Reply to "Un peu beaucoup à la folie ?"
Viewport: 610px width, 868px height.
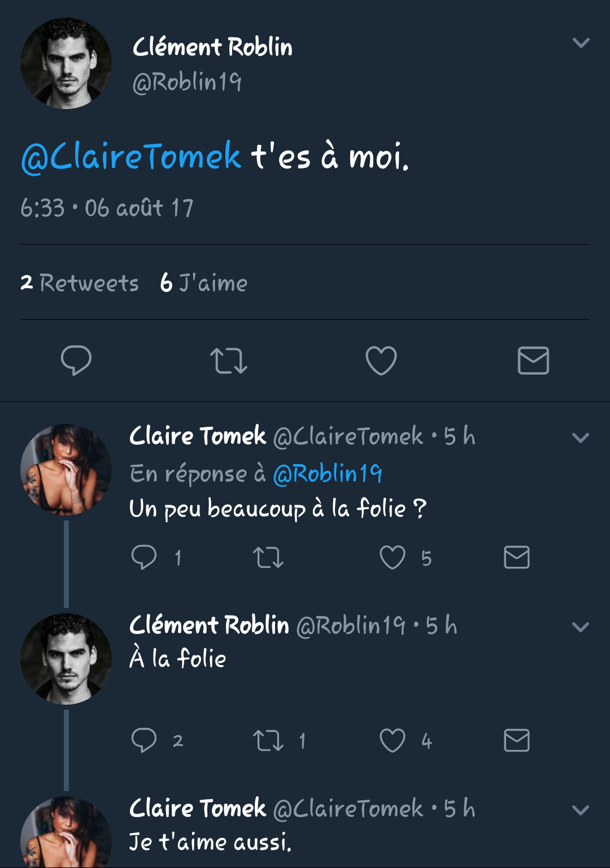pos(144,557)
